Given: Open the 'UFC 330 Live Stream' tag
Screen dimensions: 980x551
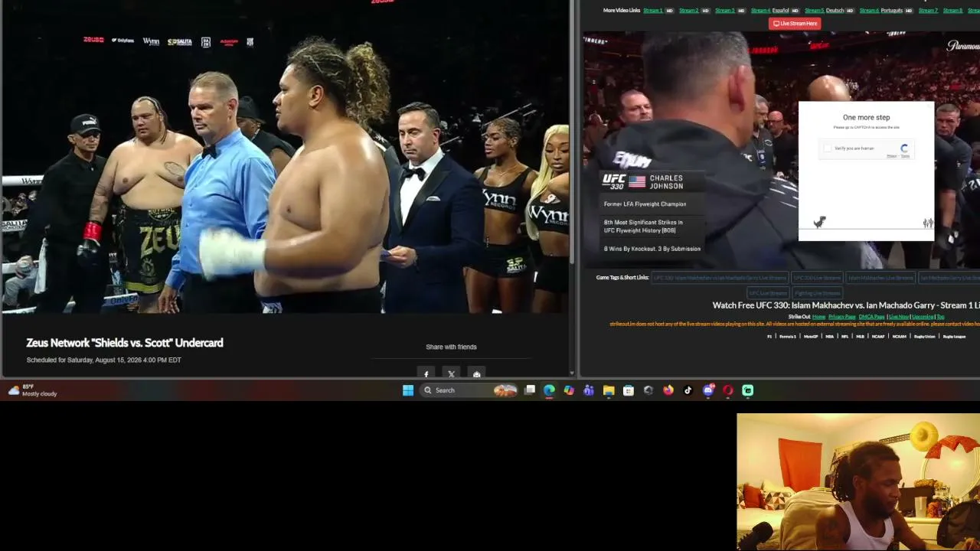Looking at the screenshot, I should 816,278.
